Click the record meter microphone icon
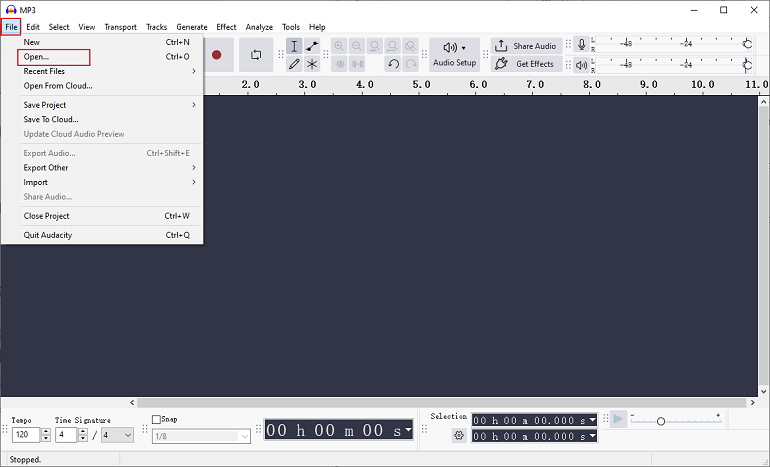 tap(581, 45)
